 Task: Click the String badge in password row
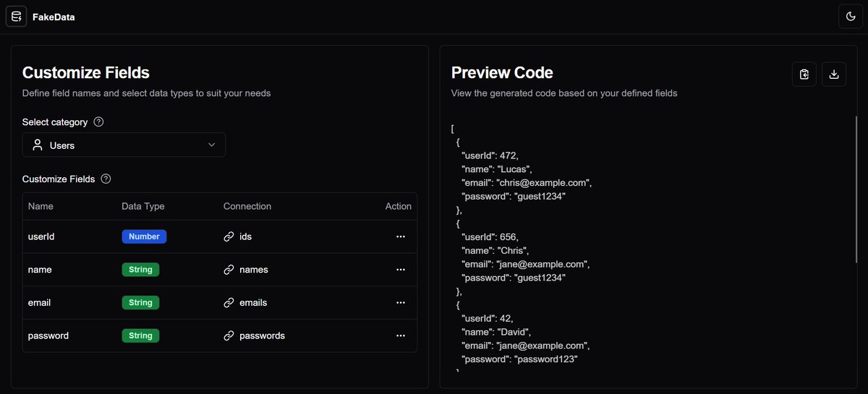pos(140,335)
